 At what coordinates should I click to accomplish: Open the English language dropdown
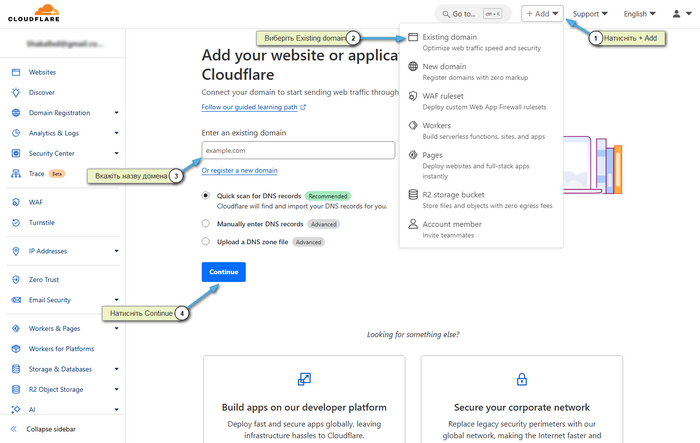click(639, 14)
